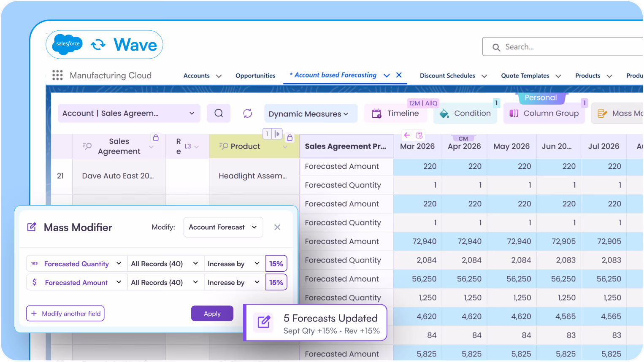The height and width of the screenshot is (362, 644).
Task: Click the Mass Modifier pencil toolbar icon
Action: pos(602,113)
